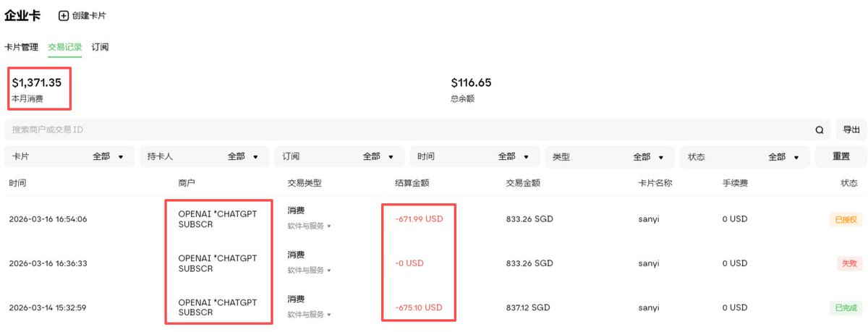The image size is (868, 332).
Task: Click the 已完成 status badge
Action: pos(846,308)
